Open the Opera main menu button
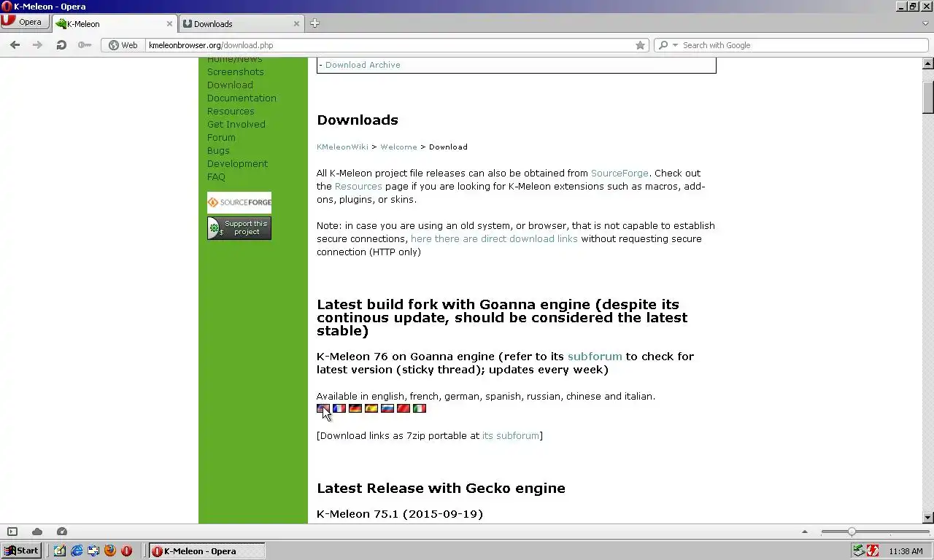This screenshot has height=560, width=934. [24, 22]
